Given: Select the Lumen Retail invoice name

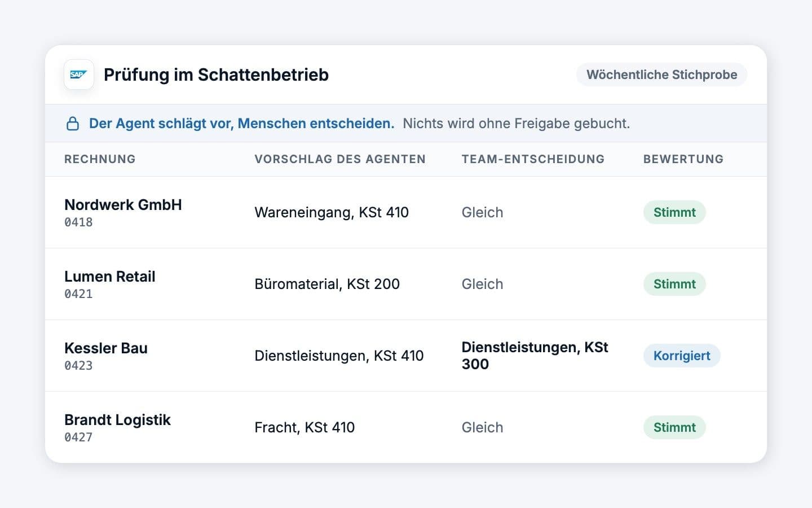Looking at the screenshot, I should 109,277.
